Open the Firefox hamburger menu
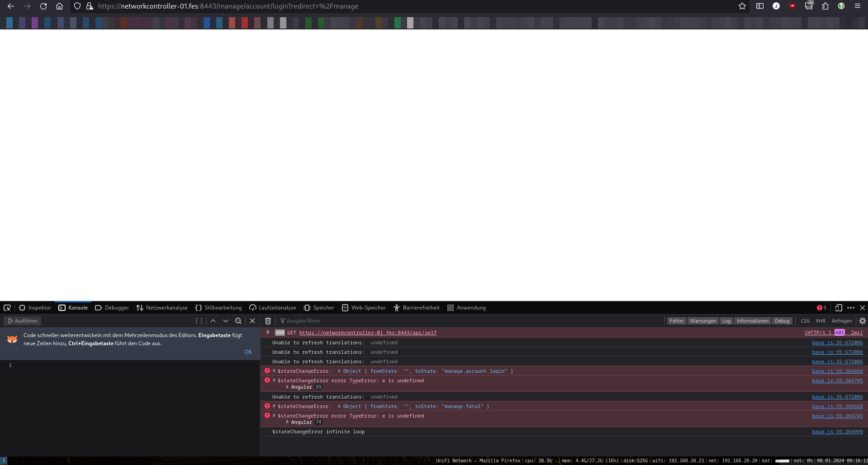Screen dimensions: 868x465 pyautogui.click(x=857, y=6)
